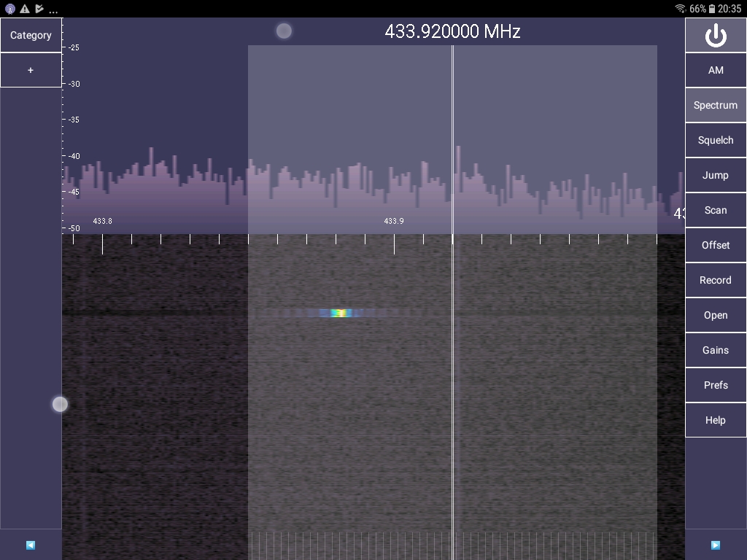The height and width of the screenshot is (560, 747).
Task: Open the checkmark play notification icon
Action: tap(39, 9)
